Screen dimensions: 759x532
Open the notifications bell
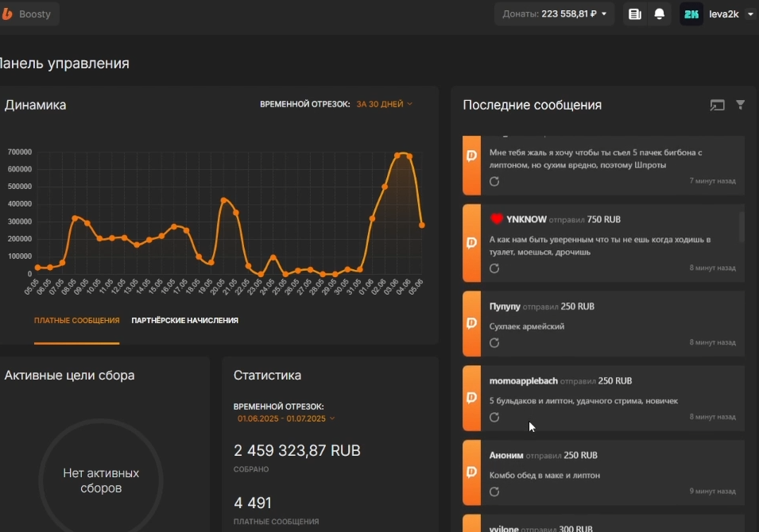pyautogui.click(x=660, y=14)
